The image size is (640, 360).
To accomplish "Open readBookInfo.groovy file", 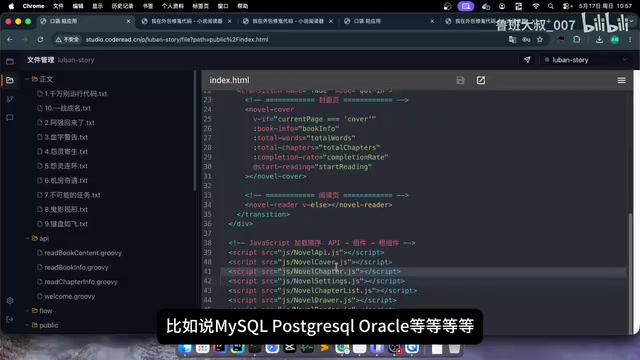I will click(x=73, y=267).
